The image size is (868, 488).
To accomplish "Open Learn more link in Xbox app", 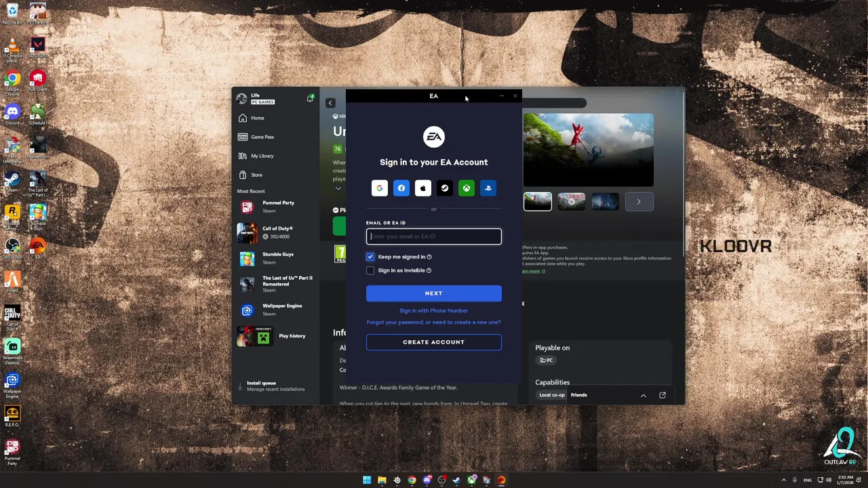I will [x=534, y=271].
